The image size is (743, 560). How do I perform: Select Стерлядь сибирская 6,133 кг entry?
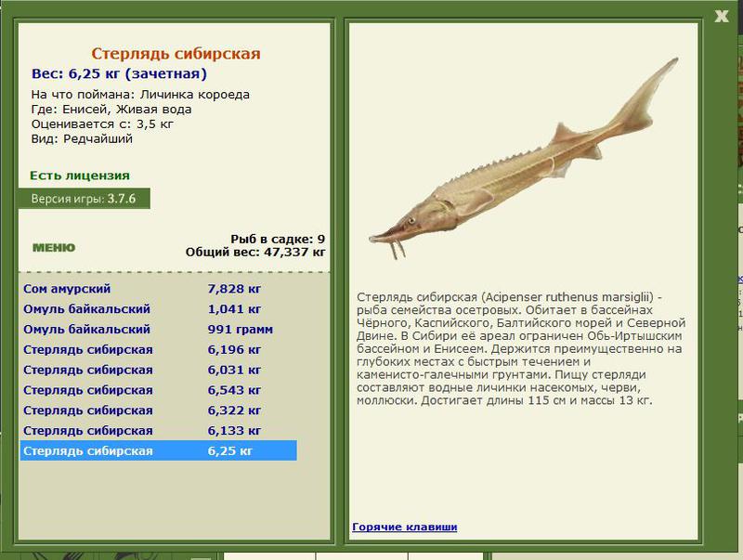pos(158,431)
